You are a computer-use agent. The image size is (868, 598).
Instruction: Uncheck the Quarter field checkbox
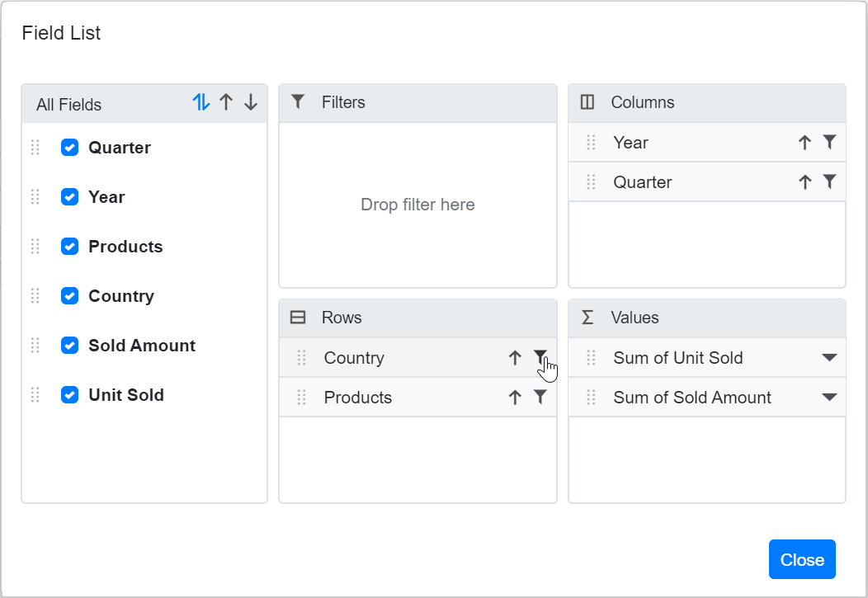69,148
